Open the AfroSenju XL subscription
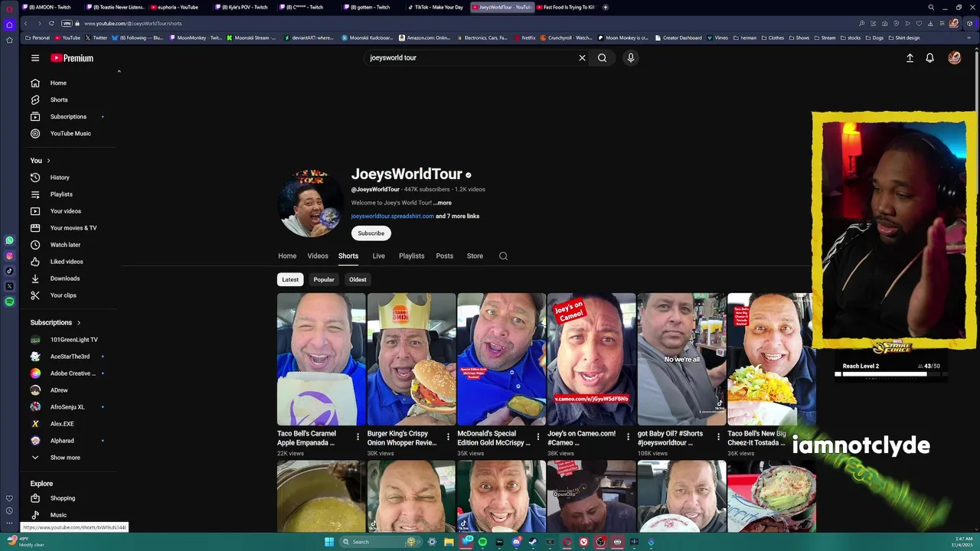The image size is (980, 551). (x=69, y=407)
